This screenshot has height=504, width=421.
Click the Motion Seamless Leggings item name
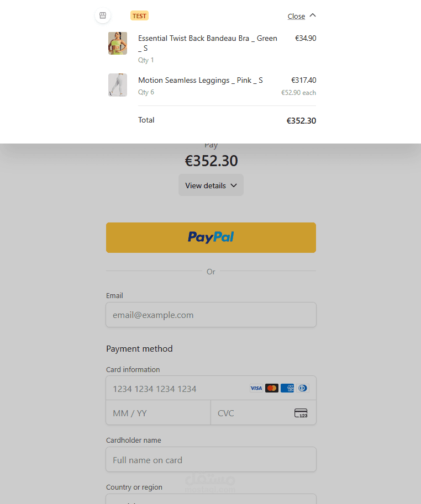click(x=200, y=80)
